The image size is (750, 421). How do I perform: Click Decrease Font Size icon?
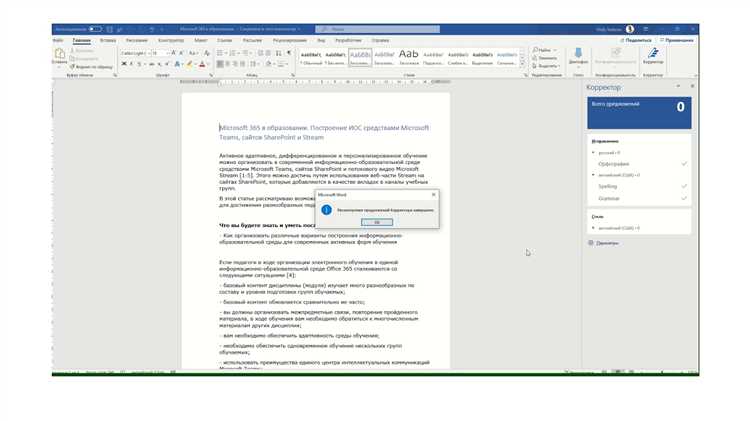(x=182, y=53)
